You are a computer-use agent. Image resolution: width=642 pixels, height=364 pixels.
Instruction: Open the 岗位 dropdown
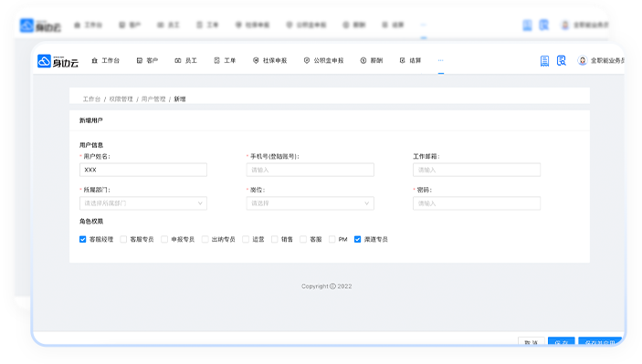pos(310,203)
